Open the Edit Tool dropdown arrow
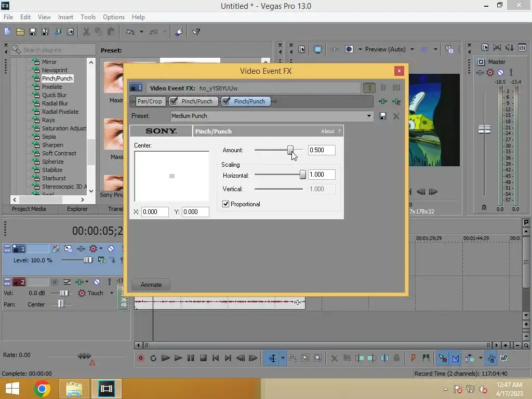The width and height of the screenshot is (532, 399). click(x=283, y=358)
